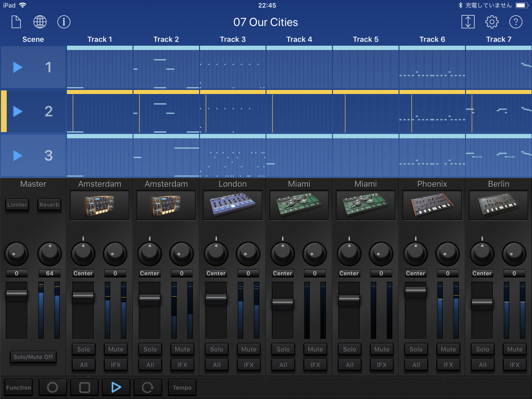
Task: Toggle the master Reverb
Action: point(49,205)
